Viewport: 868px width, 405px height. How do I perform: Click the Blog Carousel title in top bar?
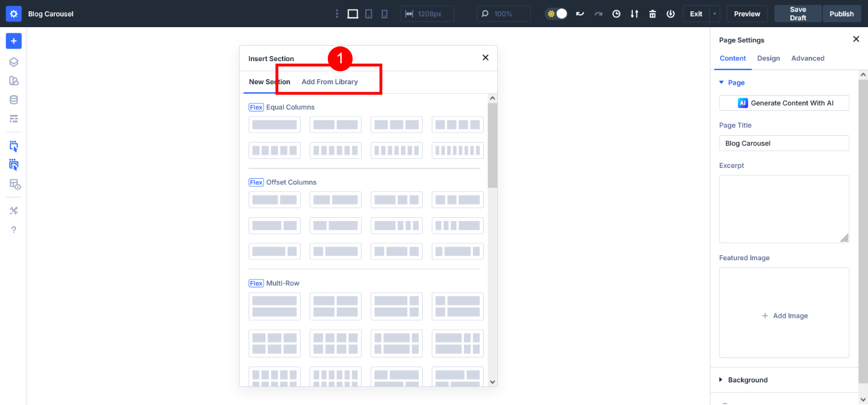(51, 14)
